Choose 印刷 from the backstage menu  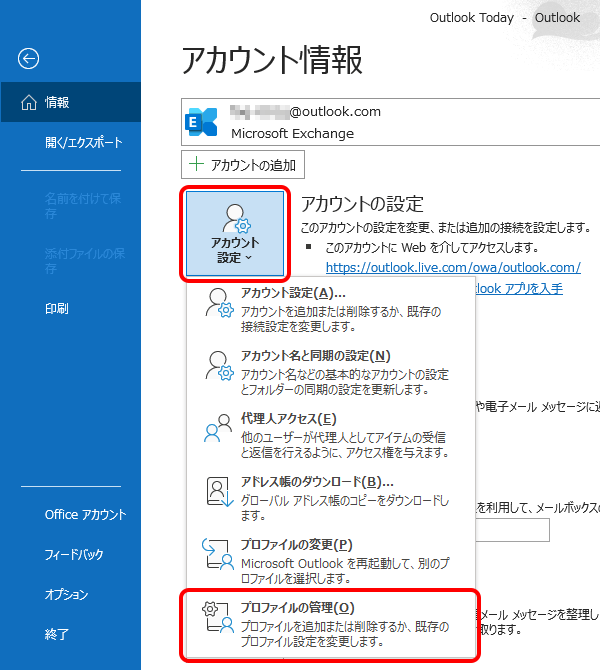pos(57,309)
